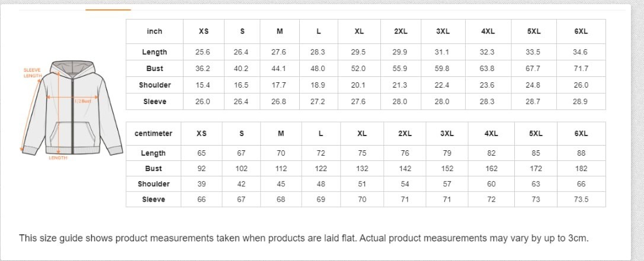This screenshot has width=644, height=261.
Task: Select the 6XL column header in inch table
Action: (x=581, y=31)
